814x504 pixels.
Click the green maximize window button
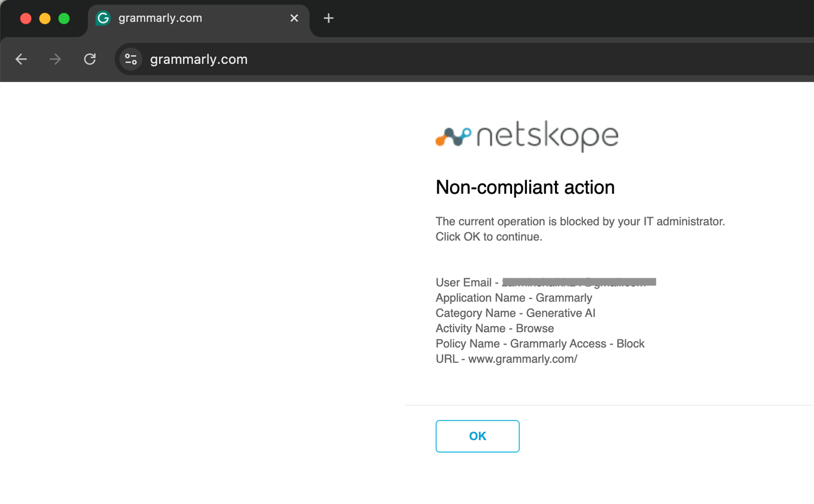(64, 19)
